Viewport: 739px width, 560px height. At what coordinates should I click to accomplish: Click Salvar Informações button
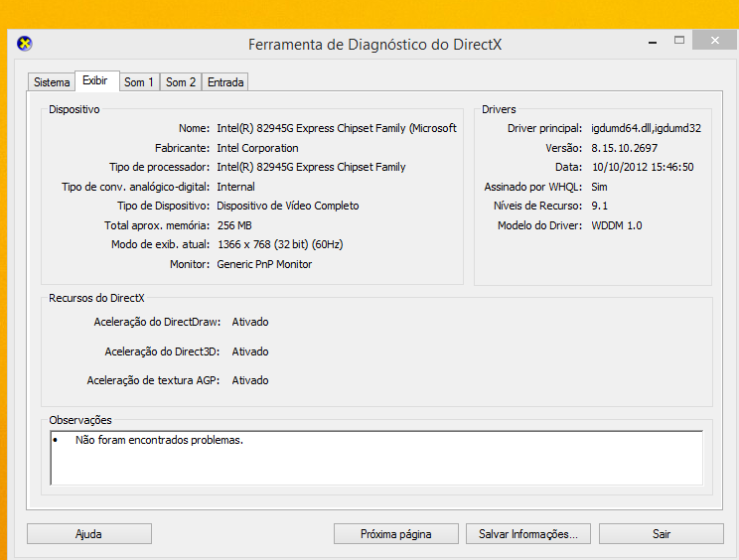[x=528, y=533]
